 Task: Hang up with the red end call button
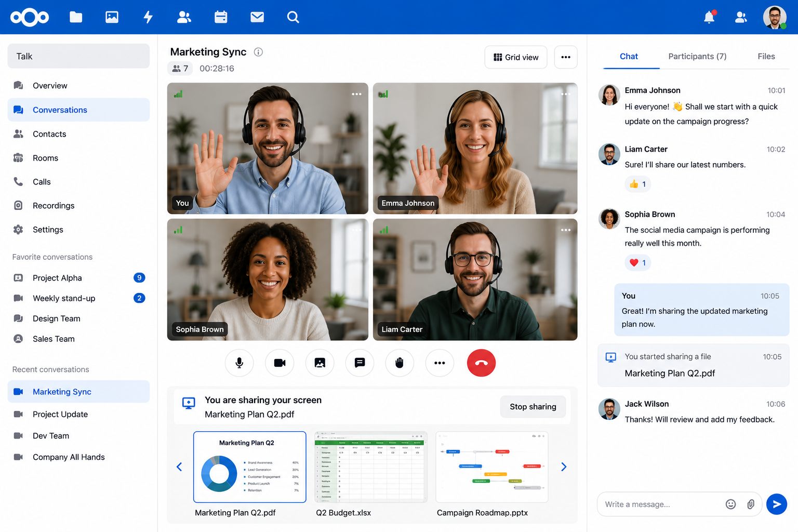[481, 363]
